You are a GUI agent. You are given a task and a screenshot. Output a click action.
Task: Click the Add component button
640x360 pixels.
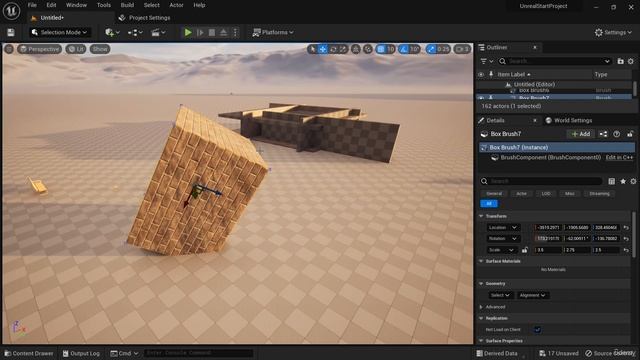tap(580, 134)
